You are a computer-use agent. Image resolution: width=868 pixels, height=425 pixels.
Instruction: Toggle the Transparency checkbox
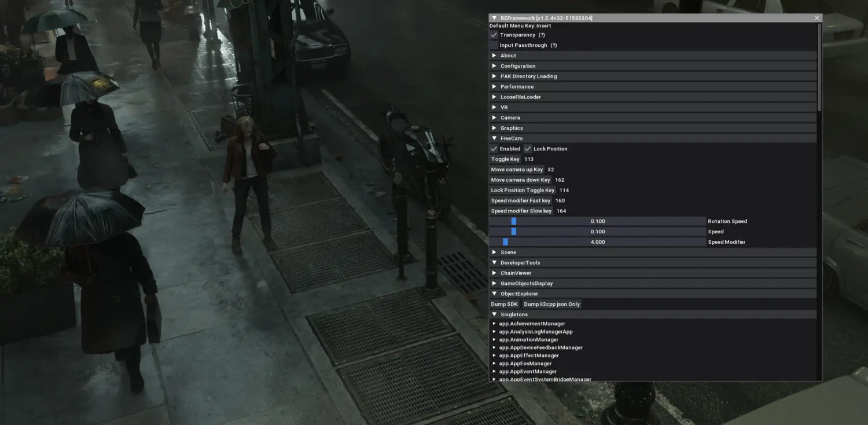click(494, 35)
